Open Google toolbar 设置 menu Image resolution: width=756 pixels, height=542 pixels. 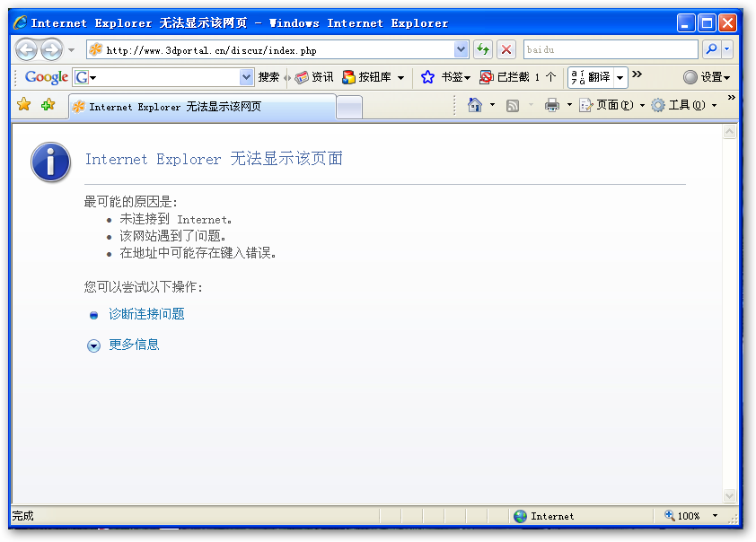pos(707,77)
